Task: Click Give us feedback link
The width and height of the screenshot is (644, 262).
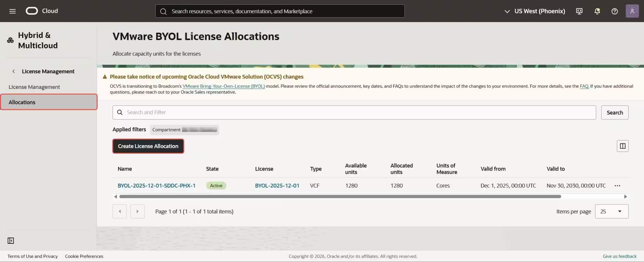Action: 619,256
